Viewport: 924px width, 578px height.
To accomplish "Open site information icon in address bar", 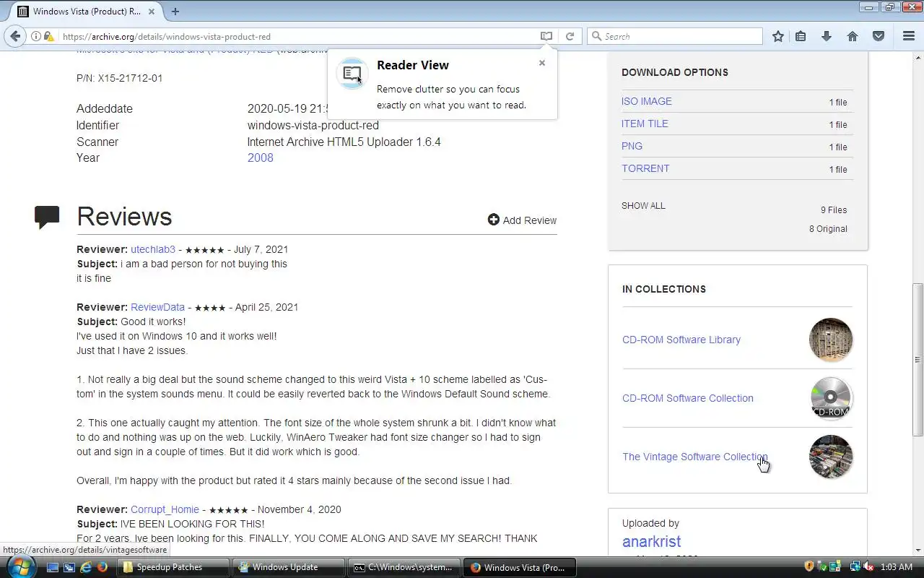I will click(x=35, y=36).
